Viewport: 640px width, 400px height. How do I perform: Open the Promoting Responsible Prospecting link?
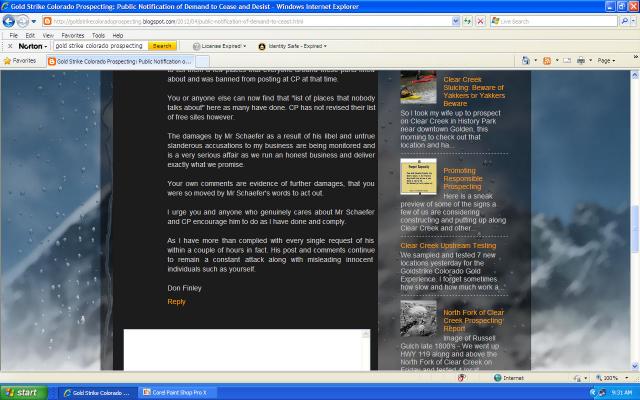click(x=463, y=179)
